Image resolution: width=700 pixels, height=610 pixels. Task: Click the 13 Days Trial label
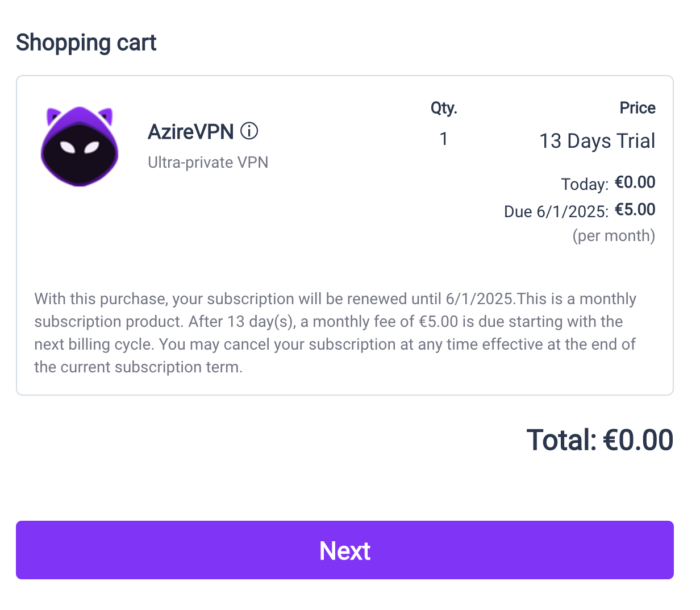click(597, 141)
